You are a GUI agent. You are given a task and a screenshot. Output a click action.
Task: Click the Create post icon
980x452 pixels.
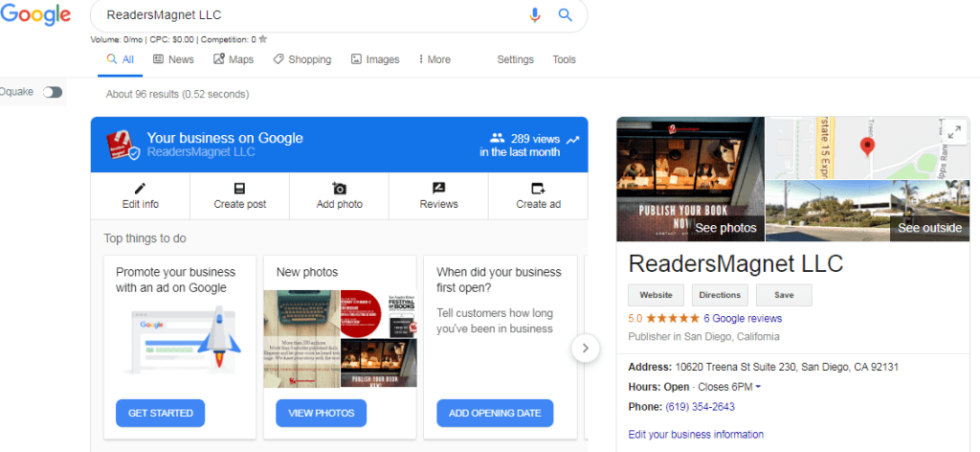[239, 189]
